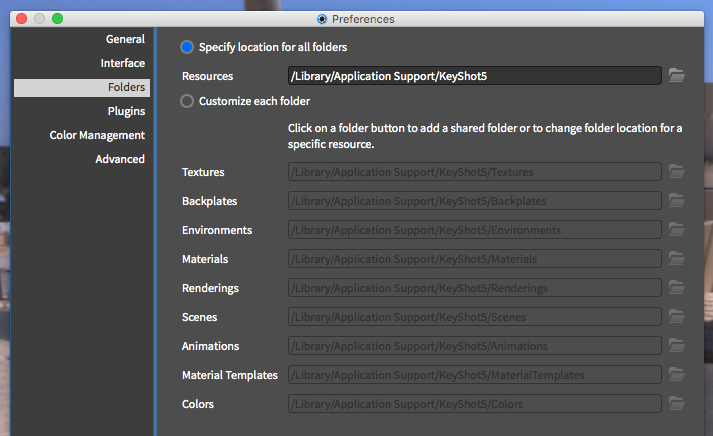Open folder browser for Material Templates row
713x436 pixels.
(x=677, y=375)
